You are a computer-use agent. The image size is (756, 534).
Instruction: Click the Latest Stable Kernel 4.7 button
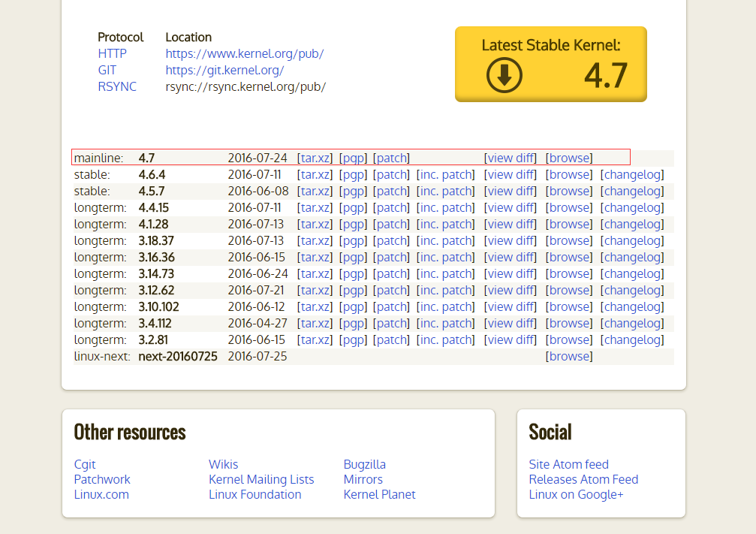(551, 64)
